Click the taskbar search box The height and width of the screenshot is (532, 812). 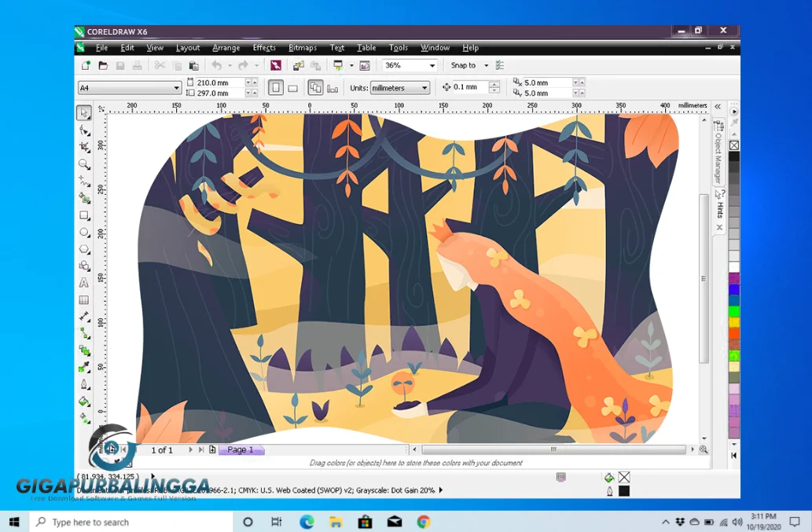pyautogui.click(x=131, y=522)
